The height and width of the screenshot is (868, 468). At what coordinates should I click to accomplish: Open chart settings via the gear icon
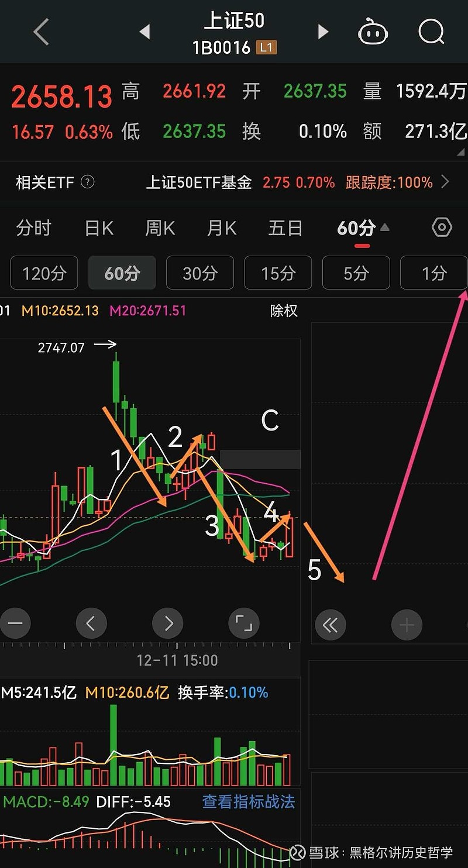(x=441, y=228)
